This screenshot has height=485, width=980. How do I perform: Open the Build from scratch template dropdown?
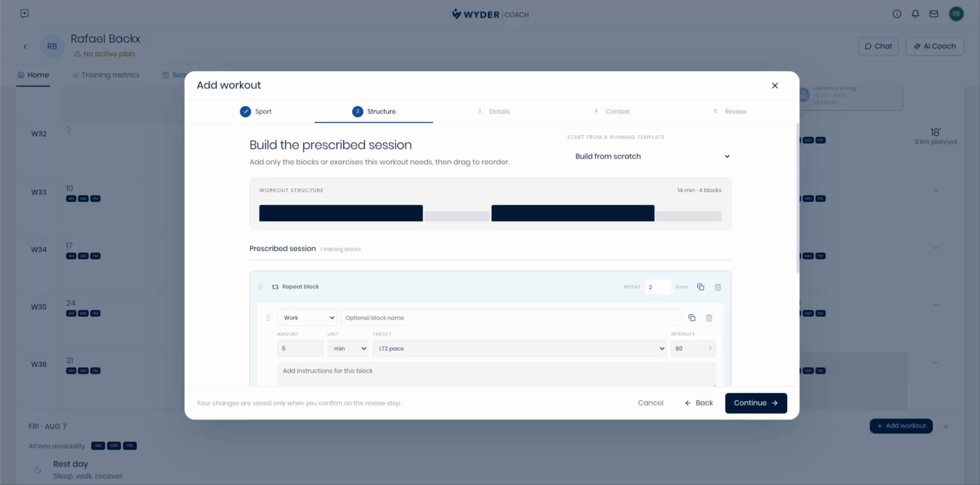pos(652,156)
